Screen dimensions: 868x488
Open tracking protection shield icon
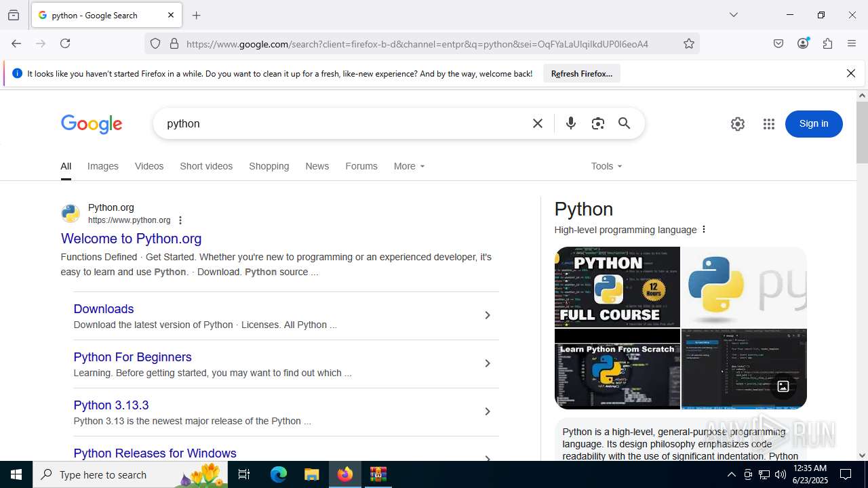155,44
